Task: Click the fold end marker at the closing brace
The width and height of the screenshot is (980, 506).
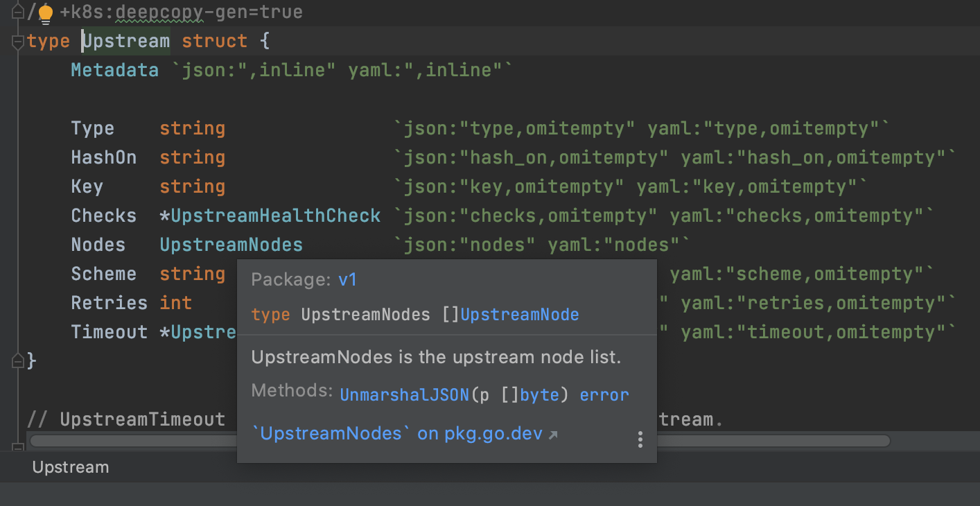Action: point(18,360)
